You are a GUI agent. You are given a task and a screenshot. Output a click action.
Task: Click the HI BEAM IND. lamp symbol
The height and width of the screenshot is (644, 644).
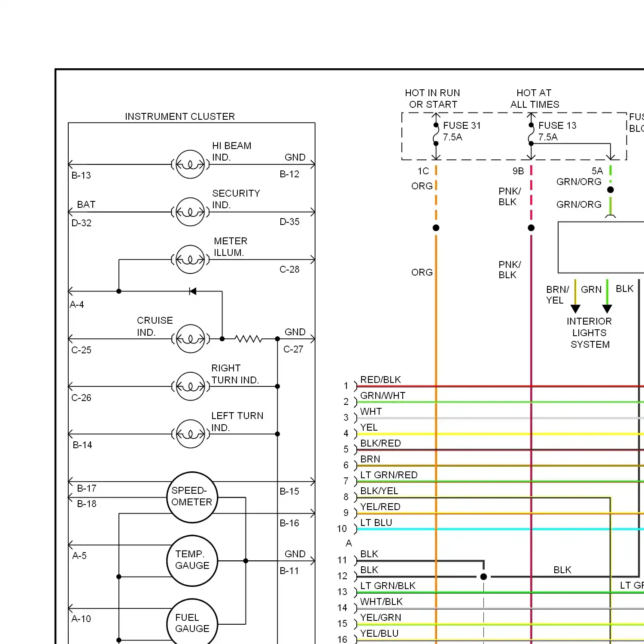[190, 164]
